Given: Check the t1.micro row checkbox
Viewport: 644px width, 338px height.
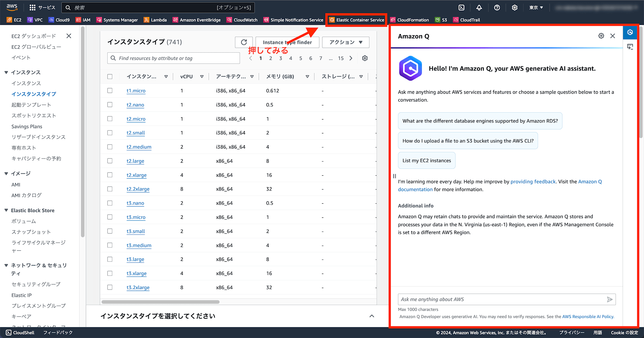Looking at the screenshot, I should [110, 91].
